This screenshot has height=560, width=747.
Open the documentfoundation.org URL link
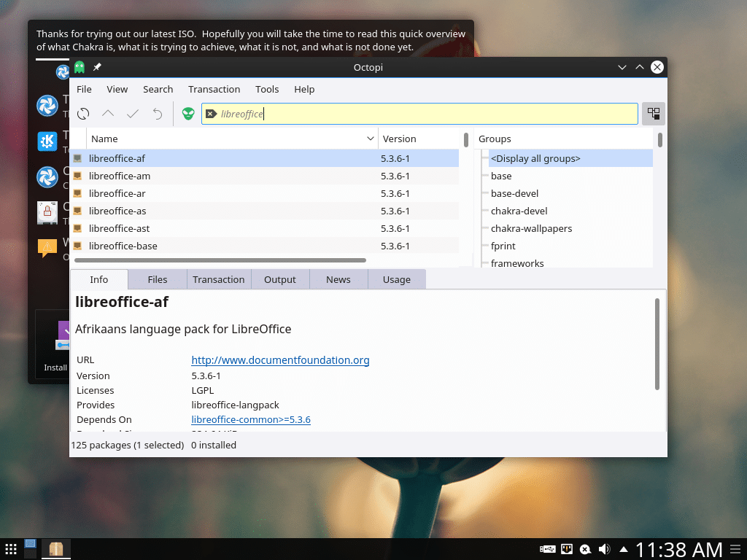[281, 360]
